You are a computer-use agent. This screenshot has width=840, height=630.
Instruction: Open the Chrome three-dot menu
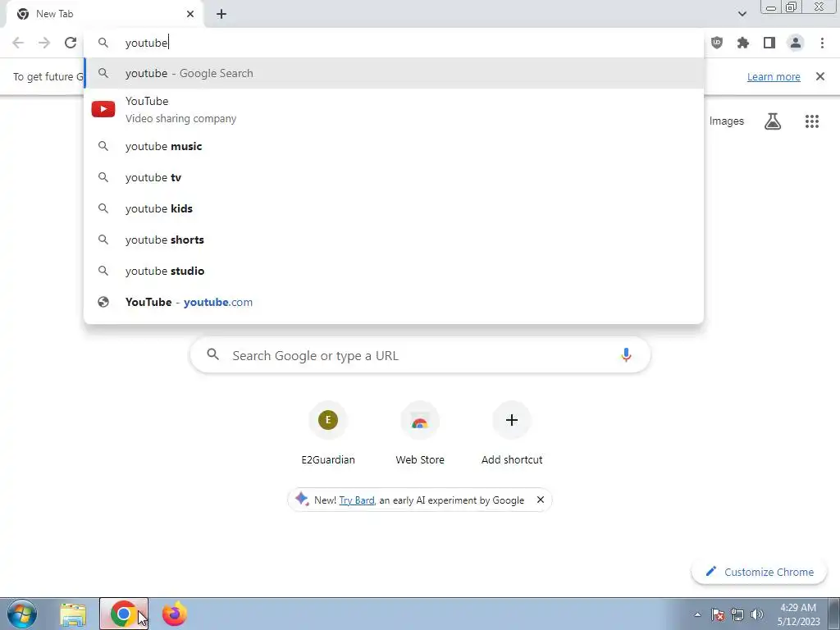point(822,43)
